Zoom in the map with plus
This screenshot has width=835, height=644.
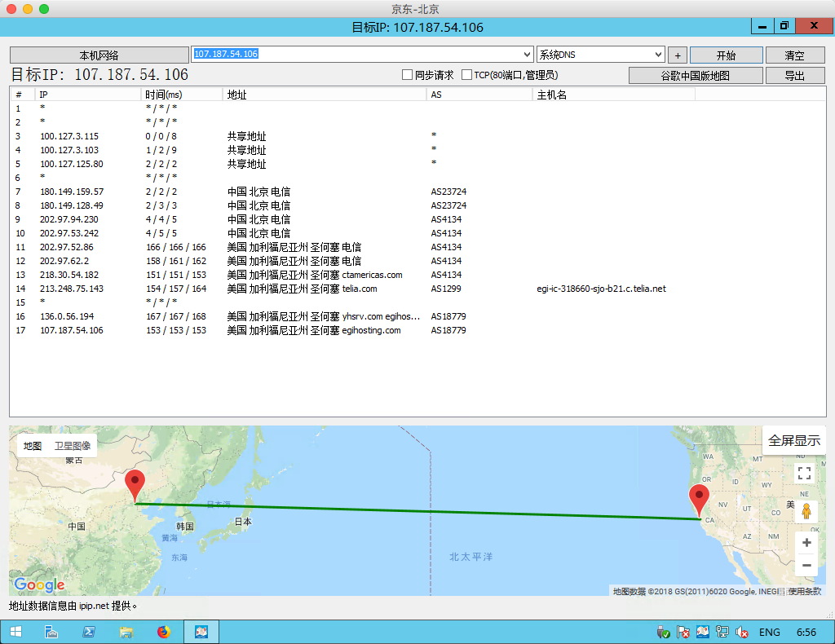click(806, 543)
